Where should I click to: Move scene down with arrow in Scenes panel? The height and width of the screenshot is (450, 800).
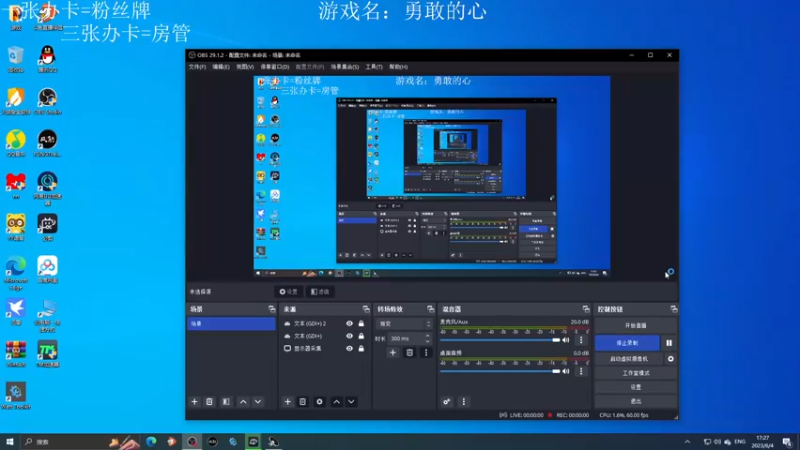(x=258, y=402)
